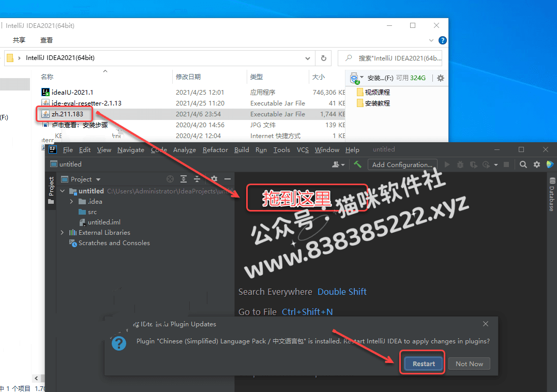Sort by 大小 column header
The image size is (557, 392).
click(318, 77)
